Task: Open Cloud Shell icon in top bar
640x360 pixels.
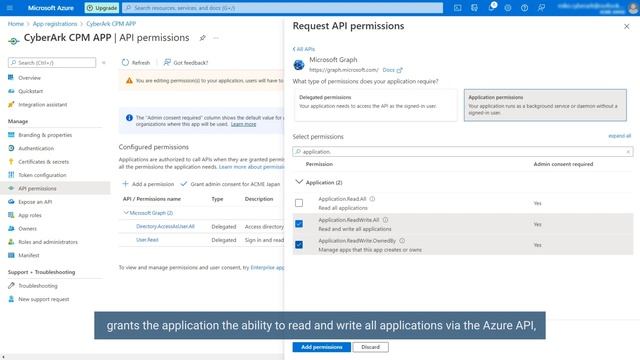Action: coord(458,8)
